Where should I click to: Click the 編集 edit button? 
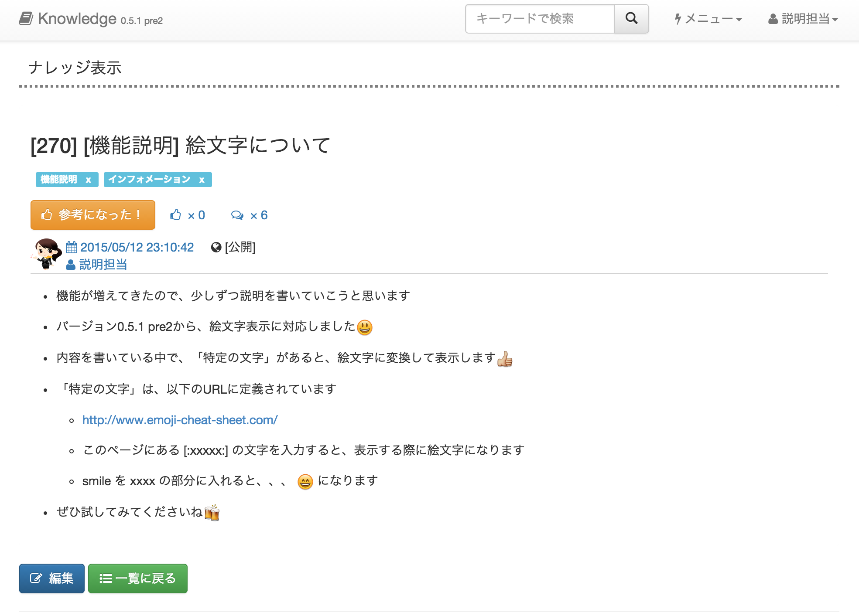click(52, 579)
